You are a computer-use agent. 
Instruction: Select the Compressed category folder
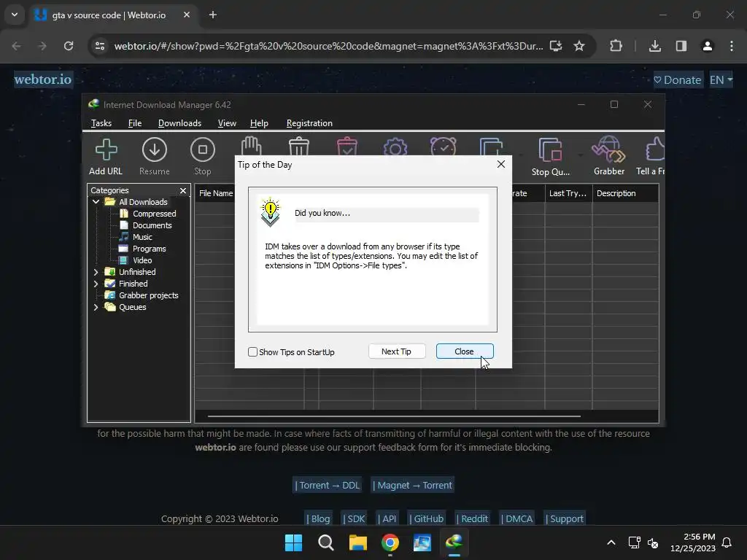[x=154, y=214]
